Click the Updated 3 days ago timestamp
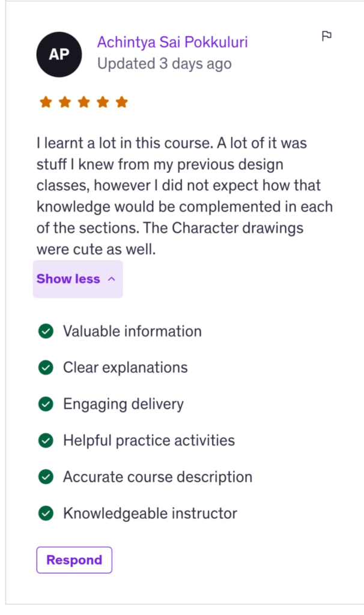Screen dimensions: 364x615 point(164,64)
